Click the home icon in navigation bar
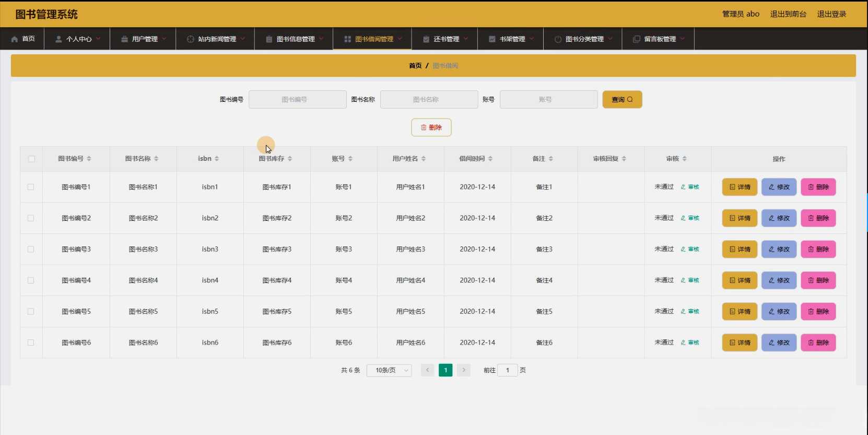This screenshot has width=868, height=435. pos(15,39)
